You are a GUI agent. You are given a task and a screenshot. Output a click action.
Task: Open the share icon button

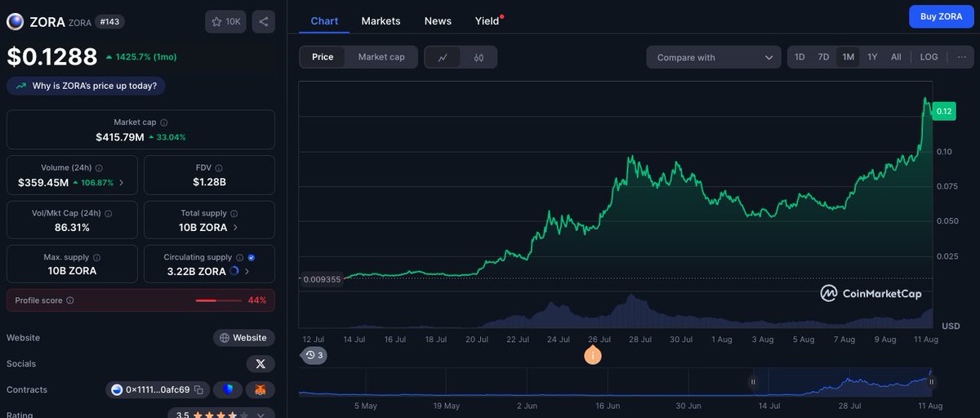263,22
